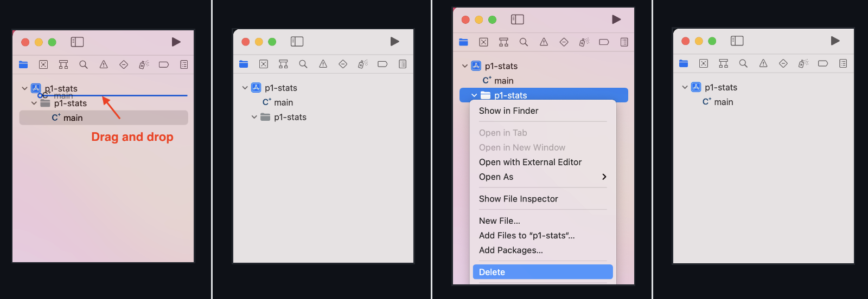
Task: Open Report navigator in leftmost window
Action: pos(184,64)
